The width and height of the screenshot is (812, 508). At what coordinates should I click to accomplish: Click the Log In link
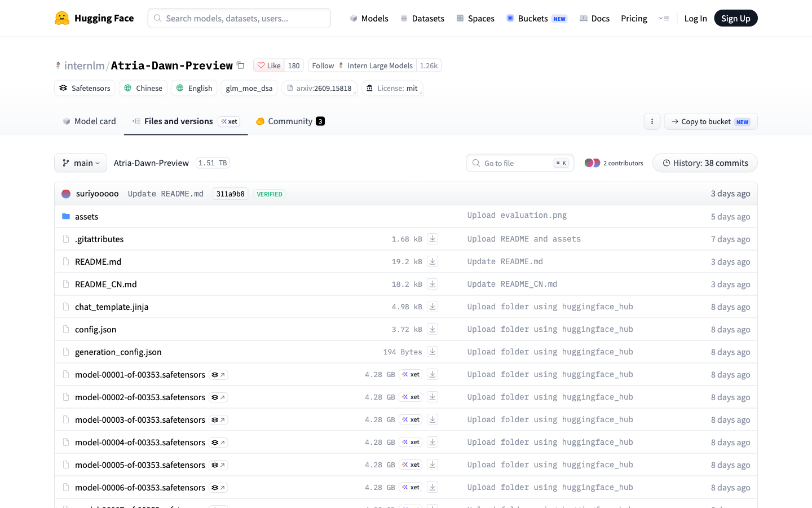[x=695, y=19]
